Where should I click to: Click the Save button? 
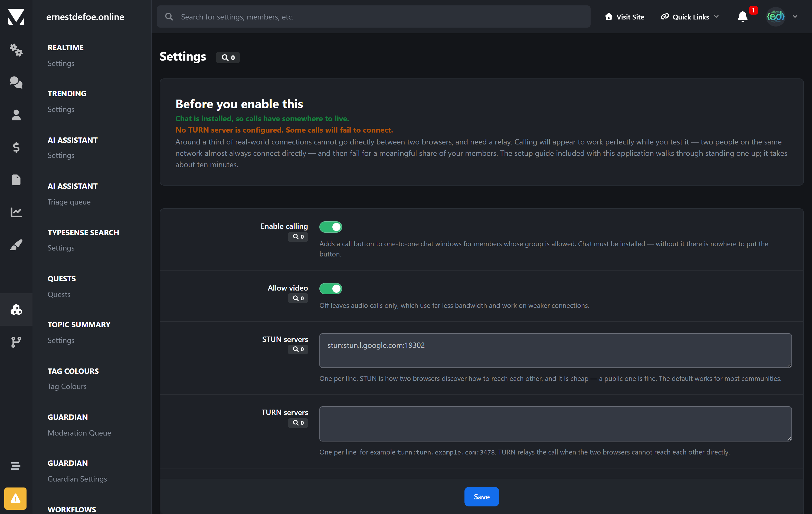point(482,496)
